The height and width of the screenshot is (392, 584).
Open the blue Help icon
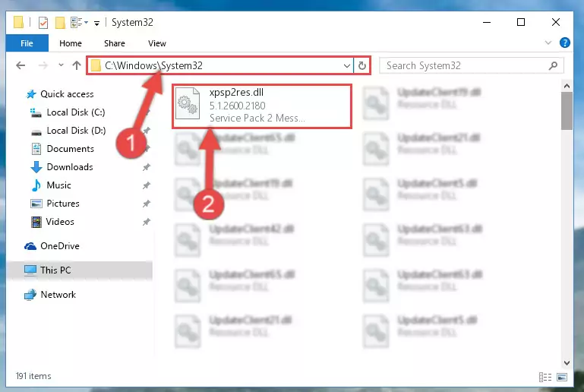[564, 43]
